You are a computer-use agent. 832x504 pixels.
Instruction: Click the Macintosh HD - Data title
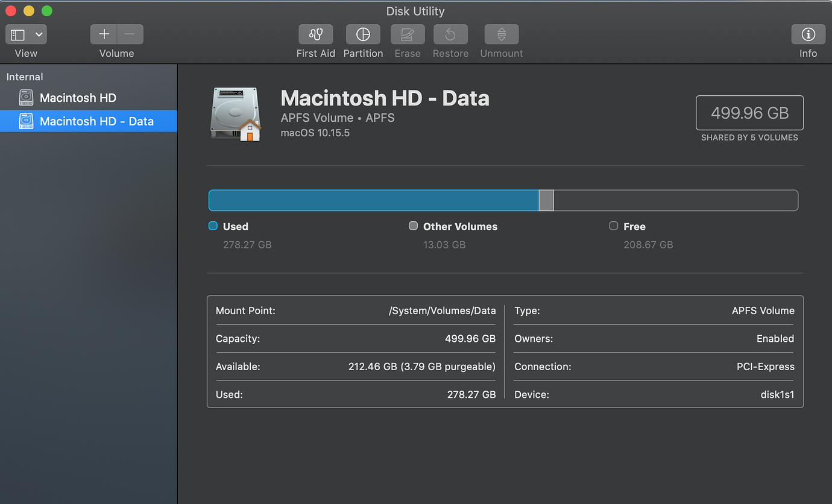pos(385,98)
